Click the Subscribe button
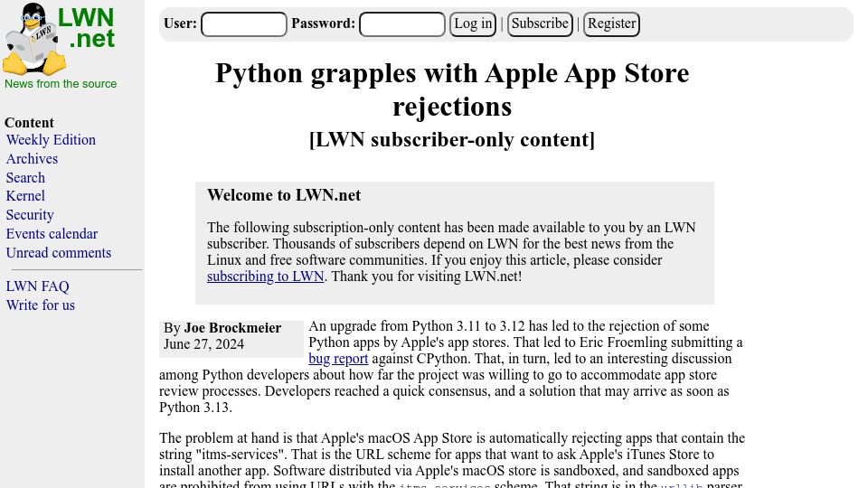This screenshot has width=868, height=488. (540, 24)
